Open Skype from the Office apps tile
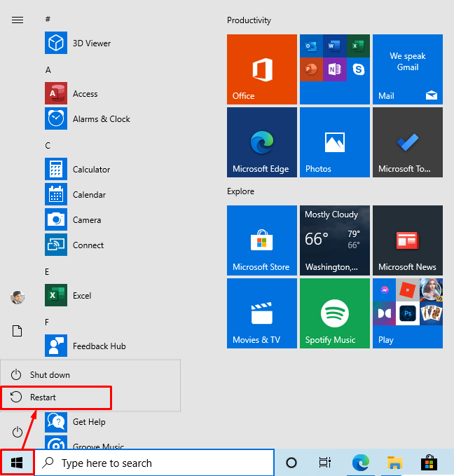The width and height of the screenshot is (454, 476). point(359,69)
